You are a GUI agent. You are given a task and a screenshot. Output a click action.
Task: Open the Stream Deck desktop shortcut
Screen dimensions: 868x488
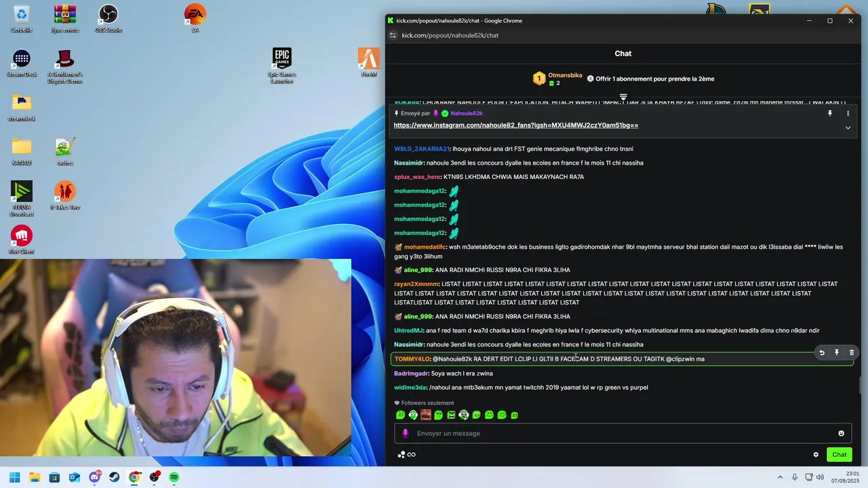[22, 63]
